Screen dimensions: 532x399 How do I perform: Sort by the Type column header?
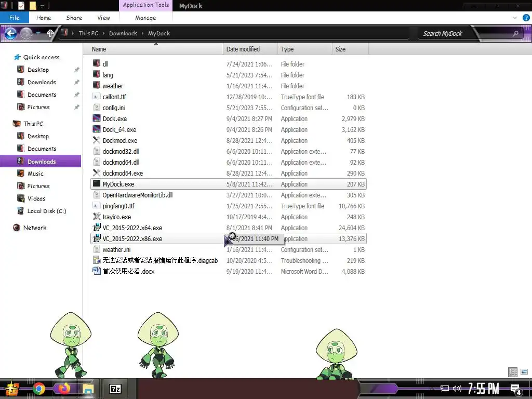click(x=304, y=49)
